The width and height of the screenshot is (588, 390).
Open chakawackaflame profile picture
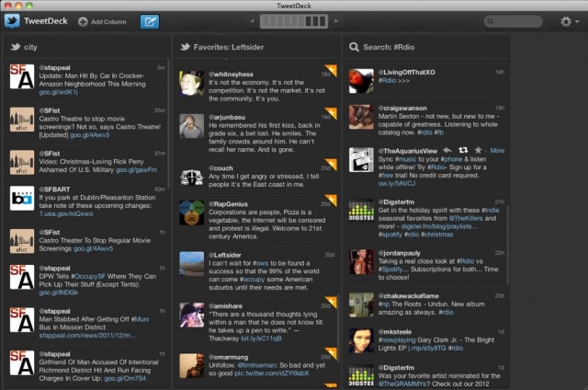(x=361, y=304)
